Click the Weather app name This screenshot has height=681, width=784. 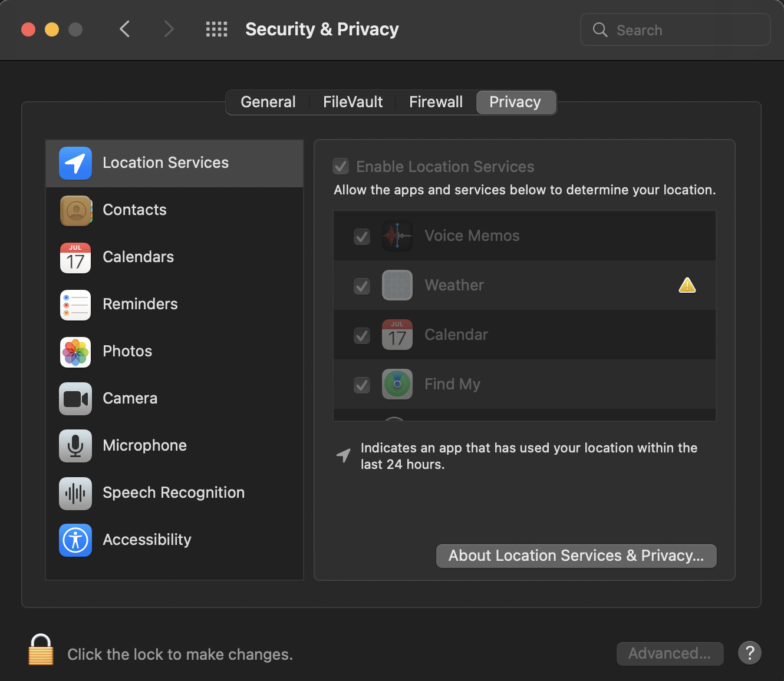(454, 285)
